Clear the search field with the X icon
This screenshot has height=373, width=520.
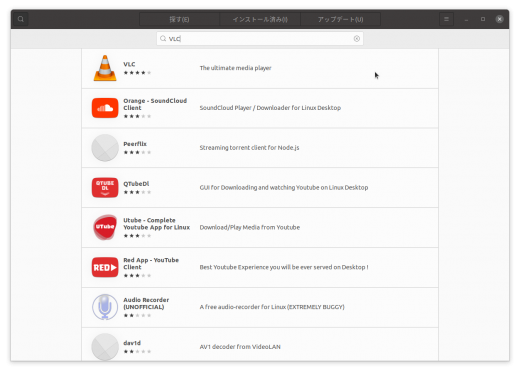357,39
